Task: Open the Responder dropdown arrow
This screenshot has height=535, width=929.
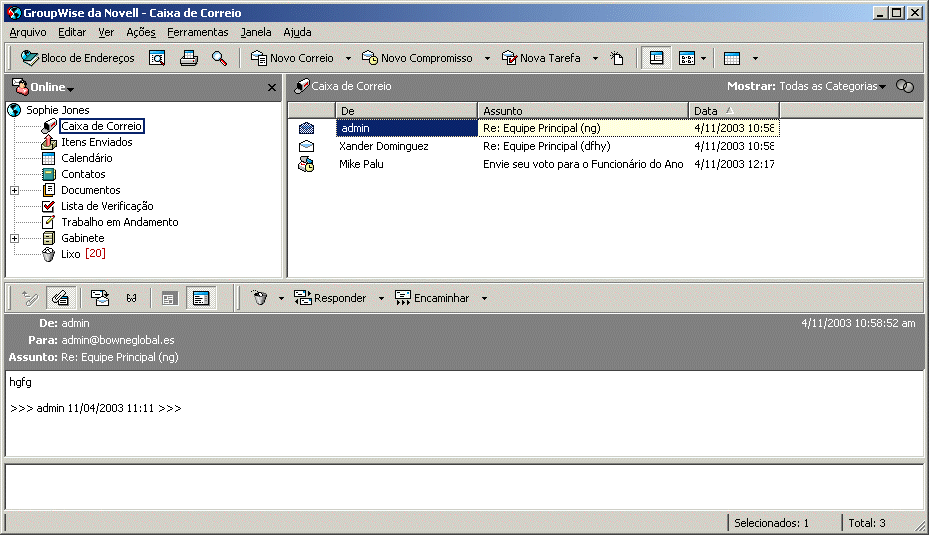Action: (x=382, y=298)
